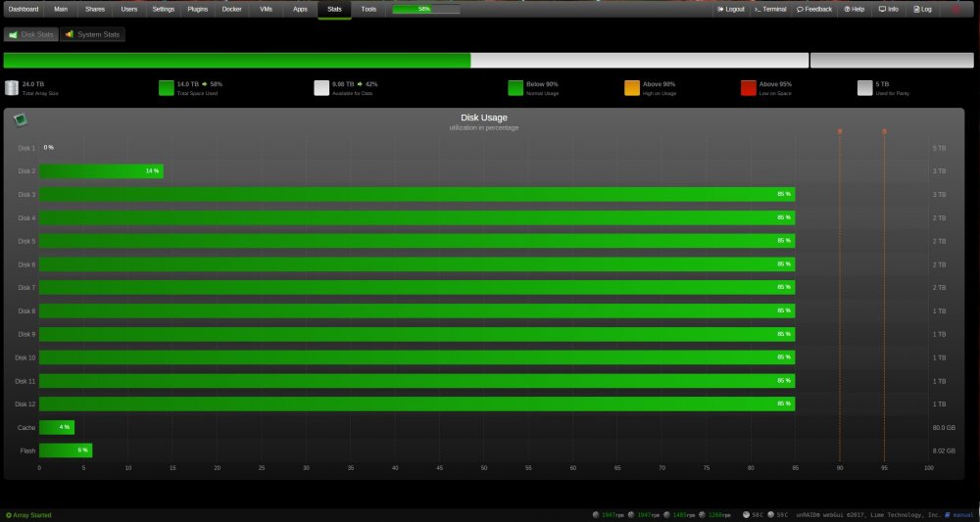Switch to the System Stats view

pyautogui.click(x=92, y=34)
